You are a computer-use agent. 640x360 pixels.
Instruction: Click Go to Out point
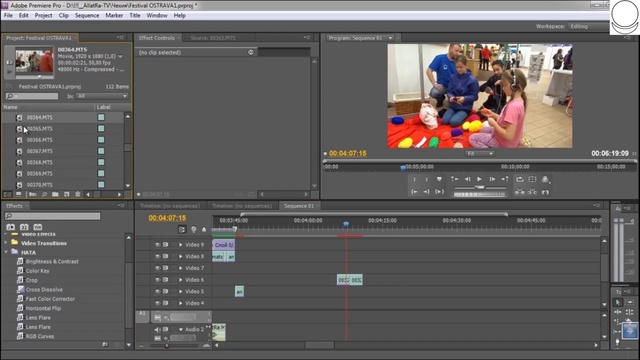[x=427, y=192]
